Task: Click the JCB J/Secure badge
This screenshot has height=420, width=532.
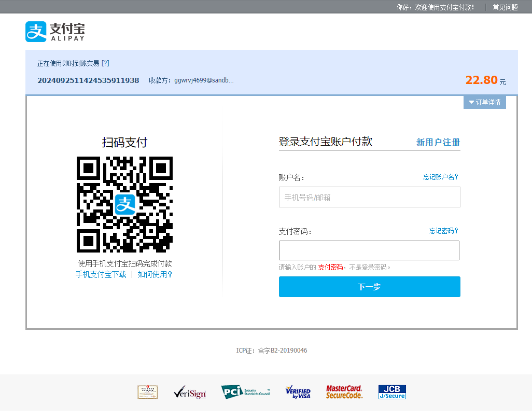Action: pyautogui.click(x=392, y=392)
